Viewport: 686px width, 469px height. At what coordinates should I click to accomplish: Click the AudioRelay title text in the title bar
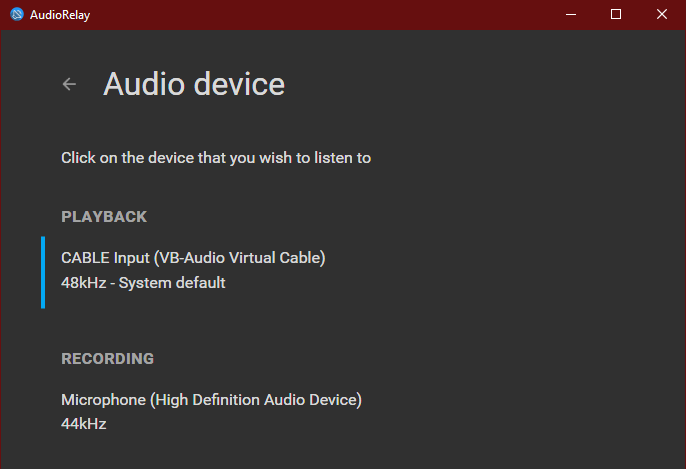pyautogui.click(x=60, y=15)
